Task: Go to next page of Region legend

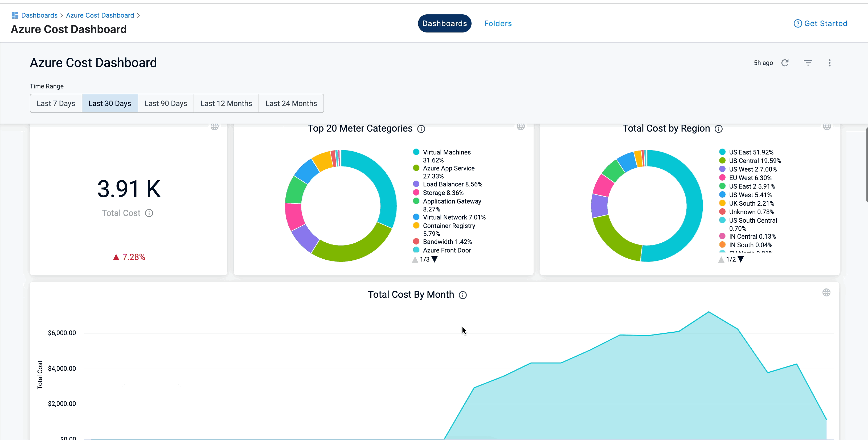Action: pos(741,259)
